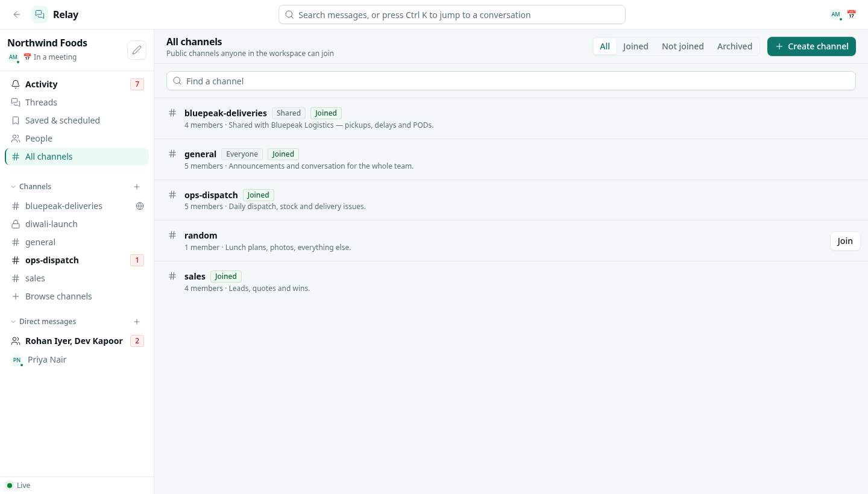Click globe icon beside bluepeak-deliveries in sidebar

(x=140, y=206)
